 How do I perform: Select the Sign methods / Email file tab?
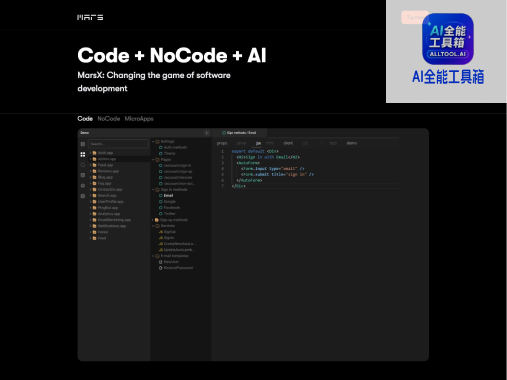239,133
